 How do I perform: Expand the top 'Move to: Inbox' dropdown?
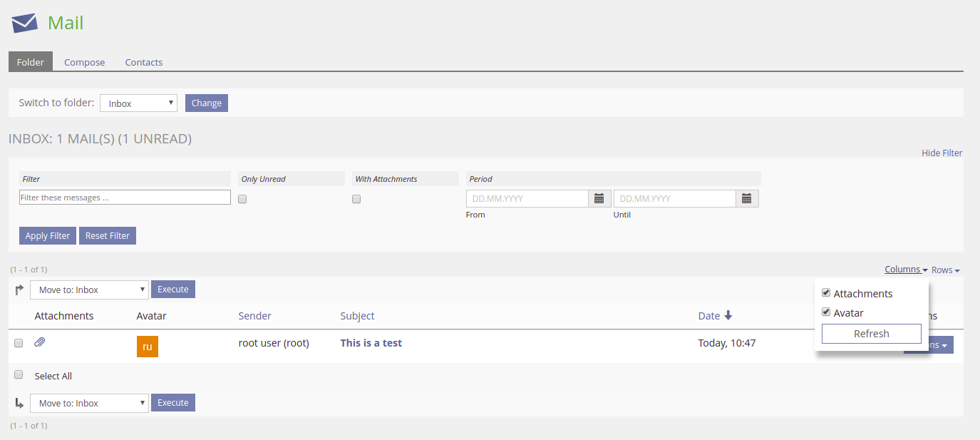pyautogui.click(x=89, y=290)
